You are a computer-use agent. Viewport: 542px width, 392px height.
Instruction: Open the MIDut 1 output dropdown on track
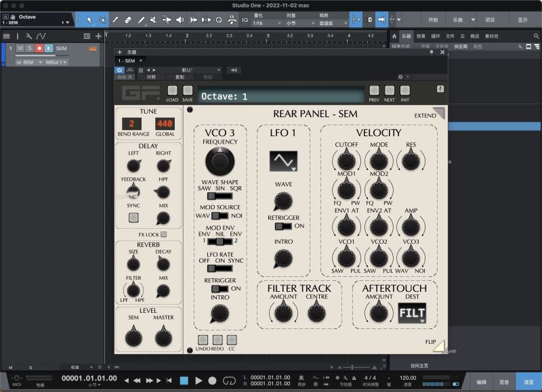[x=56, y=62]
